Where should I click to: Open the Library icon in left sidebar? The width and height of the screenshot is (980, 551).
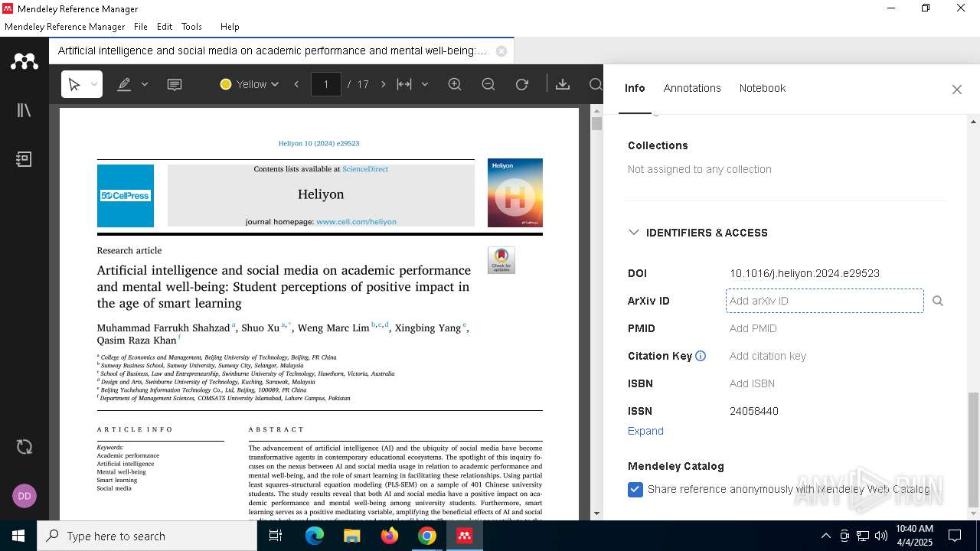tap(24, 110)
